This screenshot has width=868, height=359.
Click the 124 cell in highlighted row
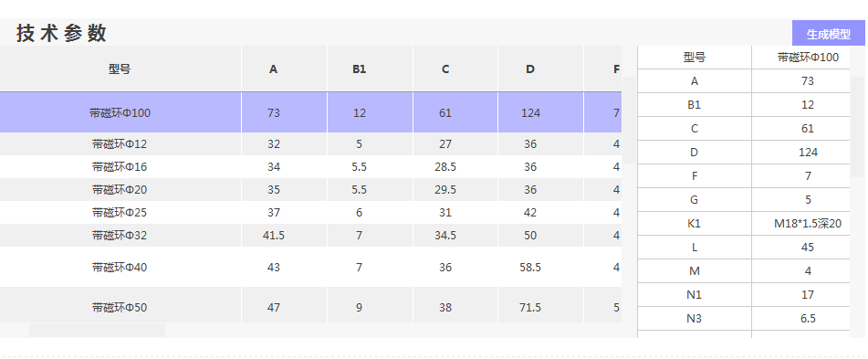pos(530,112)
